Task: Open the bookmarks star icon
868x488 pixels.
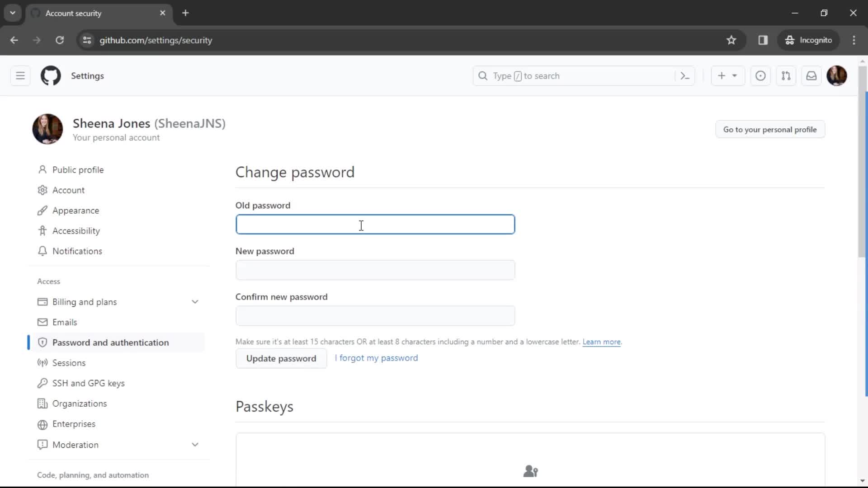Action: pos(731,40)
